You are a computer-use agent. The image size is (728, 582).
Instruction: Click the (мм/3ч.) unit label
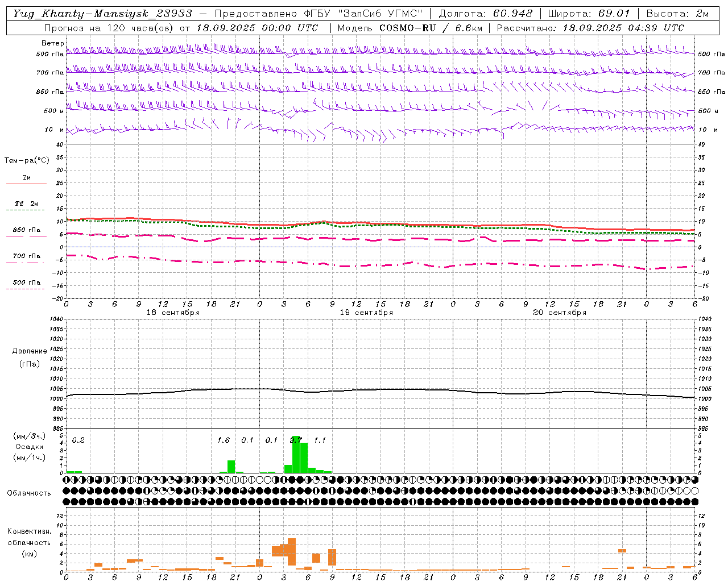click(x=29, y=436)
